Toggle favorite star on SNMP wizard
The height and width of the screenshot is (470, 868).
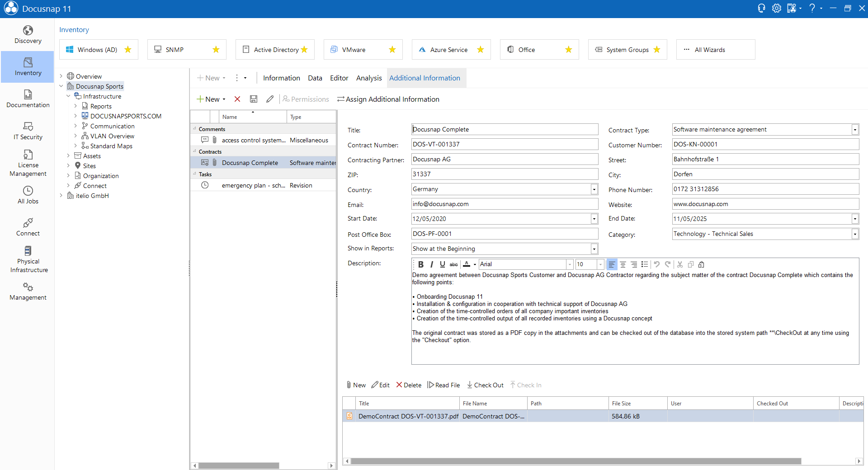216,50
